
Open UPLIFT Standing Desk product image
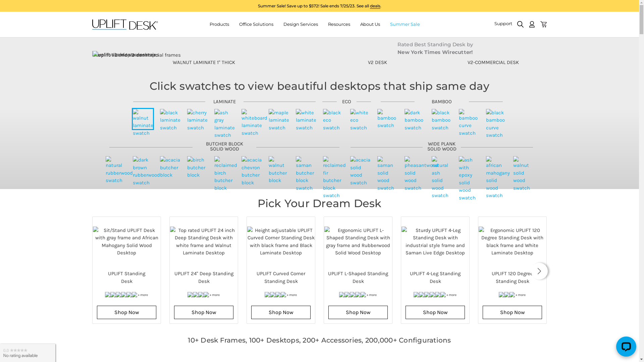tap(126, 241)
